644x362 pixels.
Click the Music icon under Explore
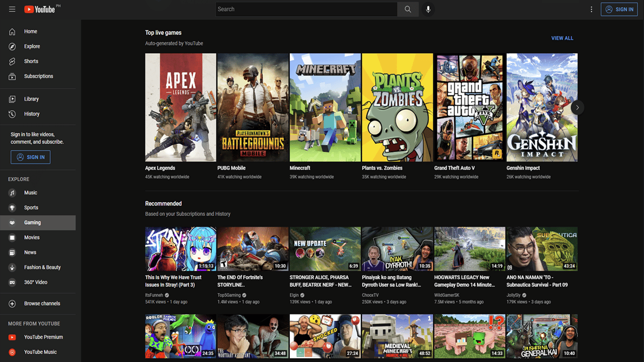click(x=13, y=193)
